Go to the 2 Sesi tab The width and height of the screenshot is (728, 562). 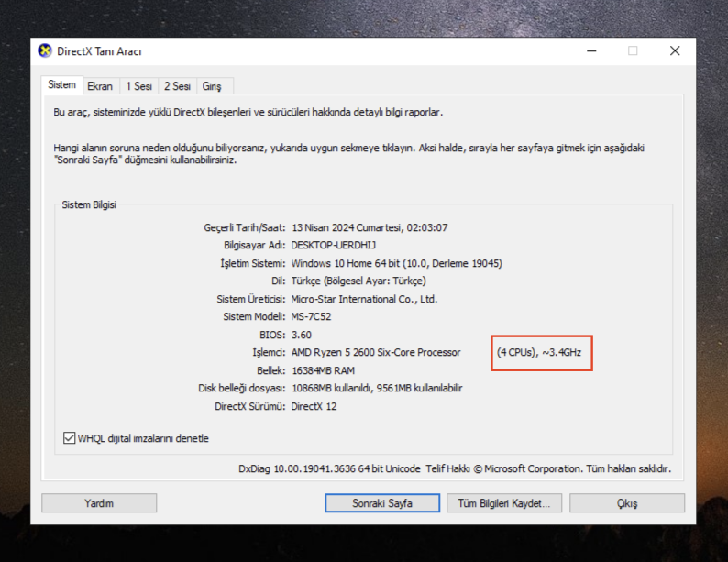177,86
